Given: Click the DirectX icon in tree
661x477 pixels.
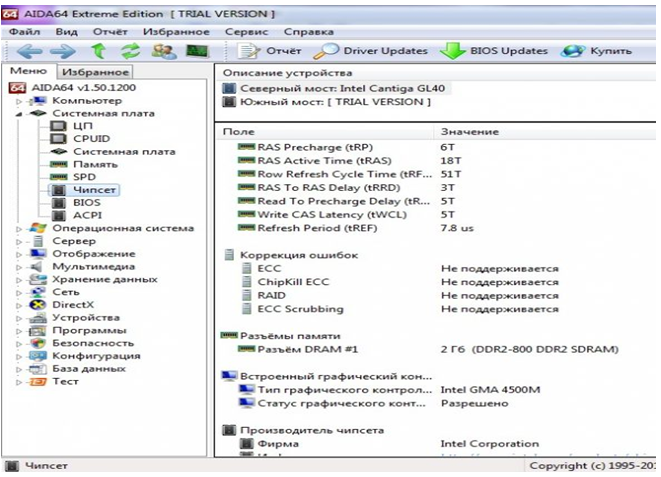Looking at the screenshot, I should [x=38, y=305].
